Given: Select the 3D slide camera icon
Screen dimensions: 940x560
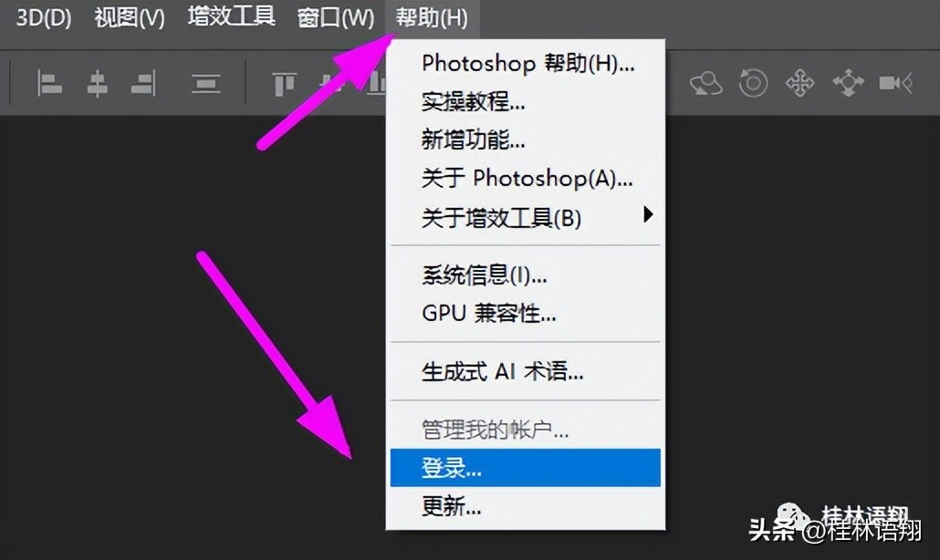Looking at the screenshot, I should (848, 84).
